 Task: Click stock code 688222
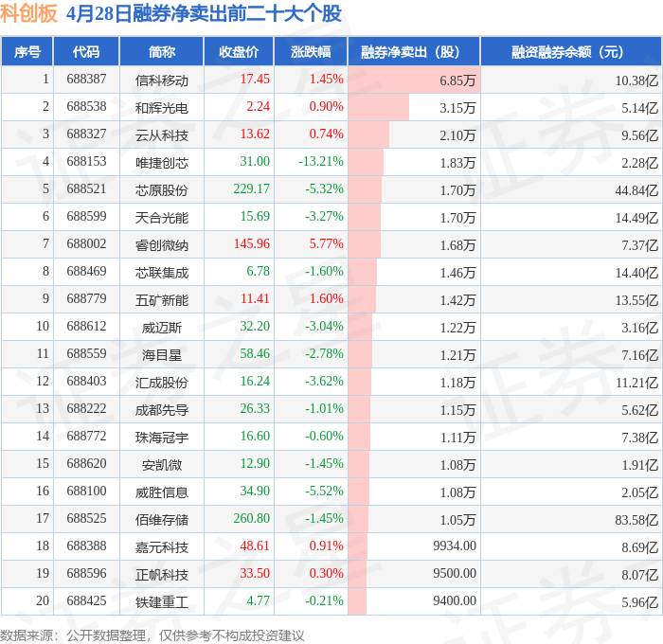[x=86, y=409]
